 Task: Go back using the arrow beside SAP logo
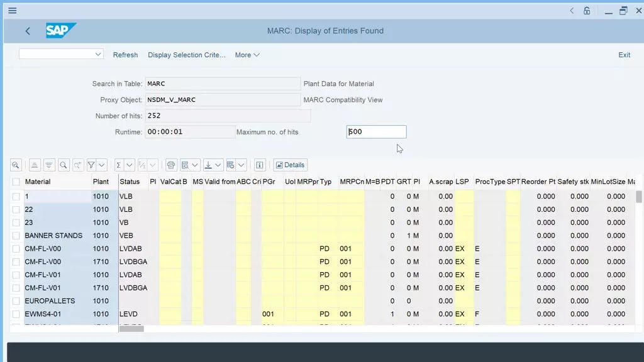coord(28,31)
